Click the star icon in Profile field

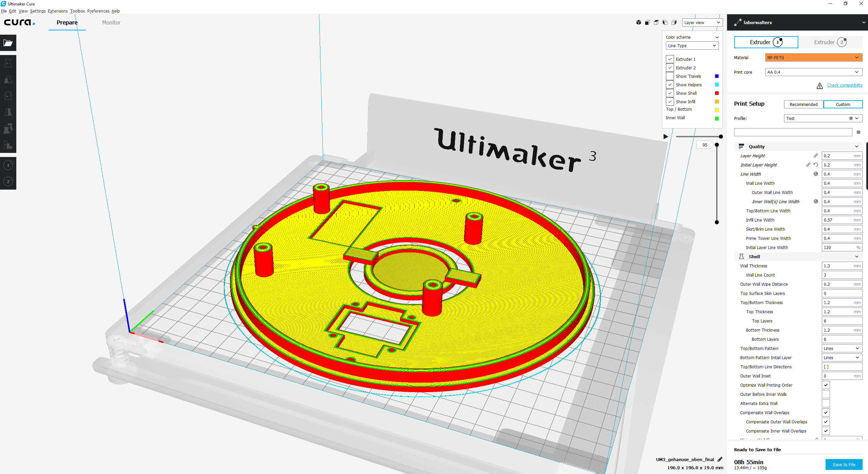851,118
